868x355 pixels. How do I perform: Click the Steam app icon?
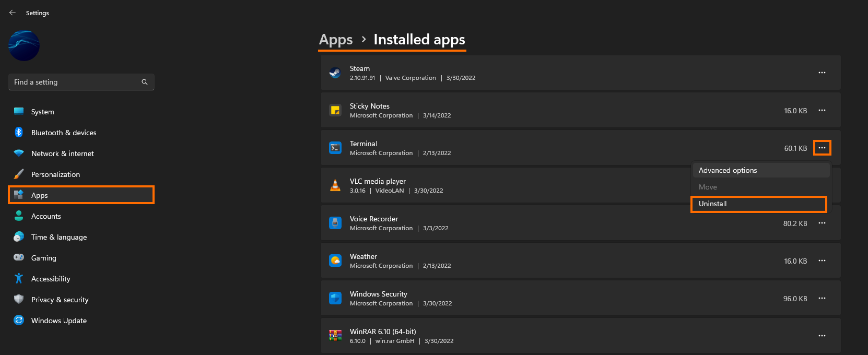(x=335, y=73)
